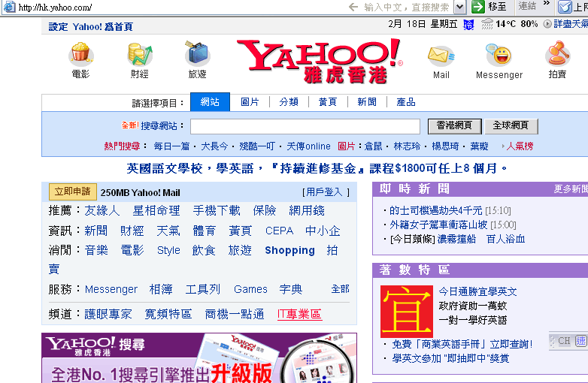Open 學英文參加 "即抽即中"獎賞 link
The image size is (588, 383).
click(450, 358)
